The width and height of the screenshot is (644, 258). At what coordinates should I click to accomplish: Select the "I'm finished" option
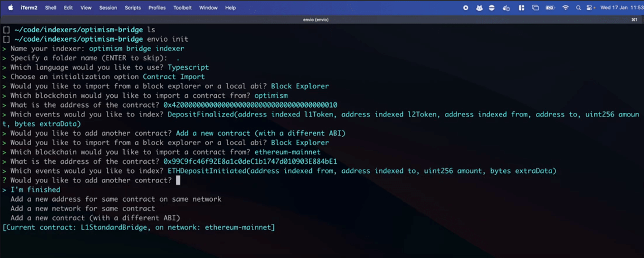(x=35, y=190)
